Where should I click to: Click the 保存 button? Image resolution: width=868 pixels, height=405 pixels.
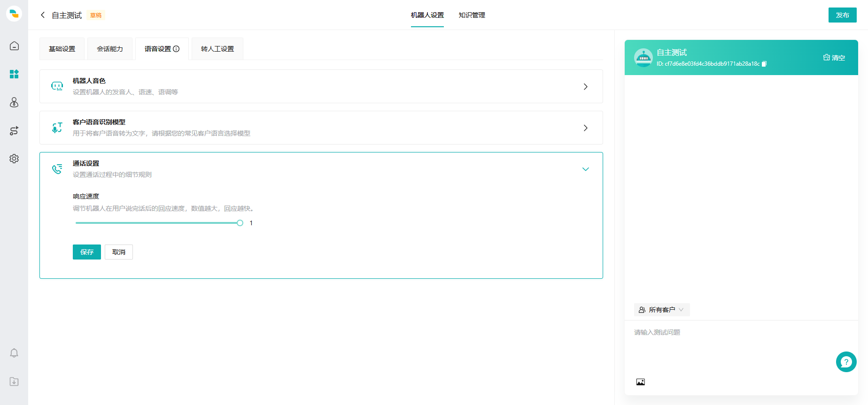pos(87,252)
